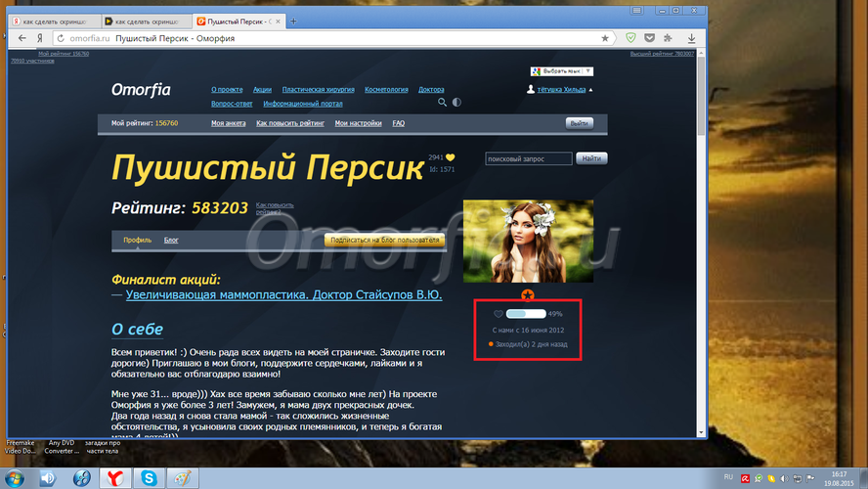868x489 pixels.
Task: Bookmark page with star icon
Action: [x=605, y=38]
